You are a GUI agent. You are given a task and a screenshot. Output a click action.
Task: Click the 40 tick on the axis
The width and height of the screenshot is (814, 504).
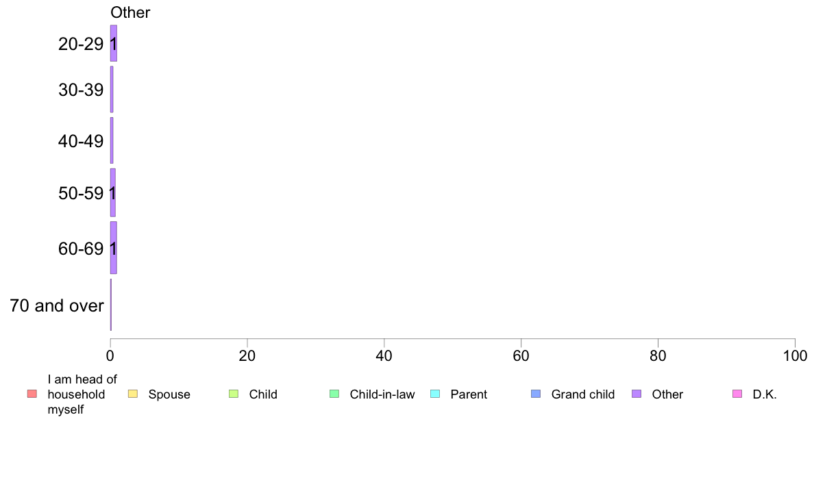(x=384, y=355)
